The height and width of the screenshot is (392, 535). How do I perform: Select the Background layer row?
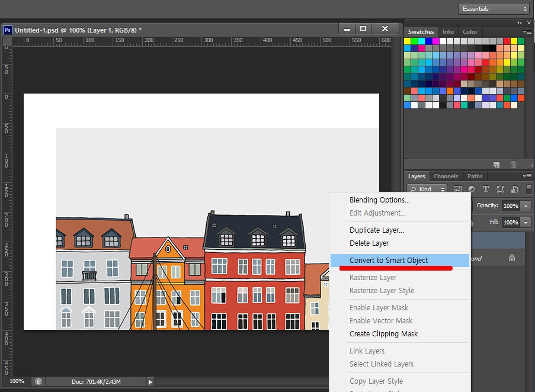coord(498,258)
